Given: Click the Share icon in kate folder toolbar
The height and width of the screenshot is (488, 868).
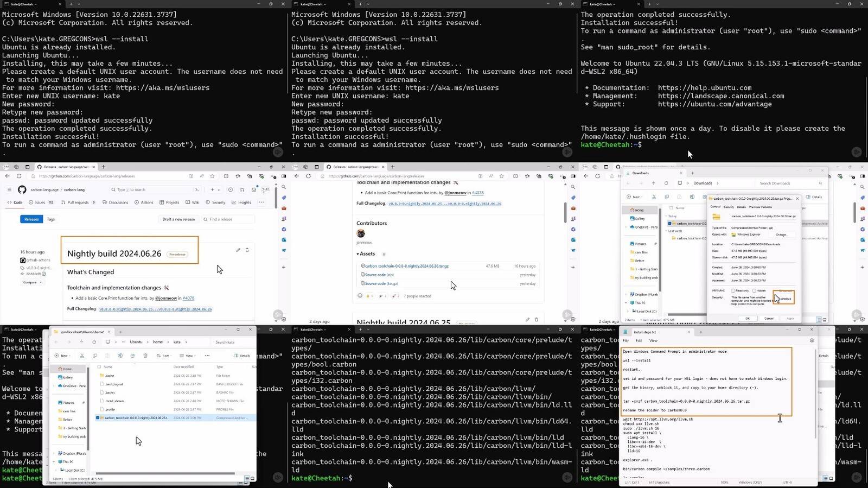Looking at the screenshot, I should (x=132, y=356).
